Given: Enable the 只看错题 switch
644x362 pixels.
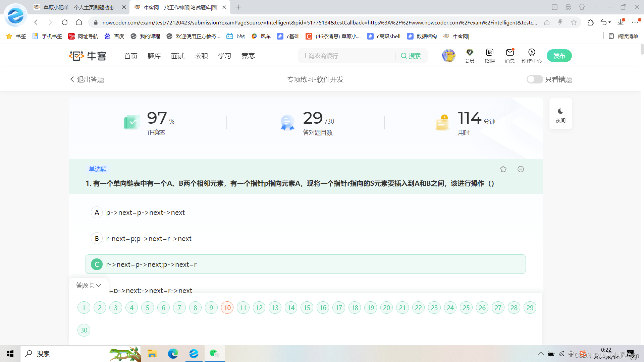Looking at the screenshot, I should click(534, 79).
